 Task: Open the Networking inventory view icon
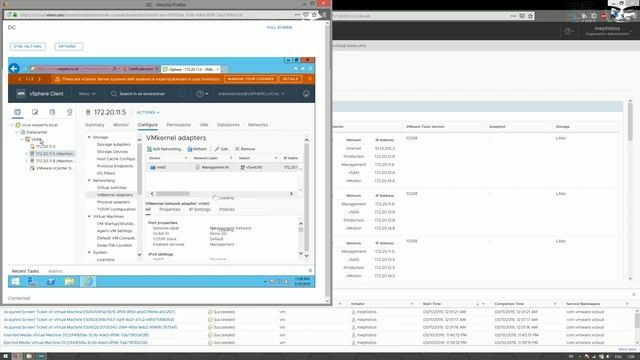[69, 112]
